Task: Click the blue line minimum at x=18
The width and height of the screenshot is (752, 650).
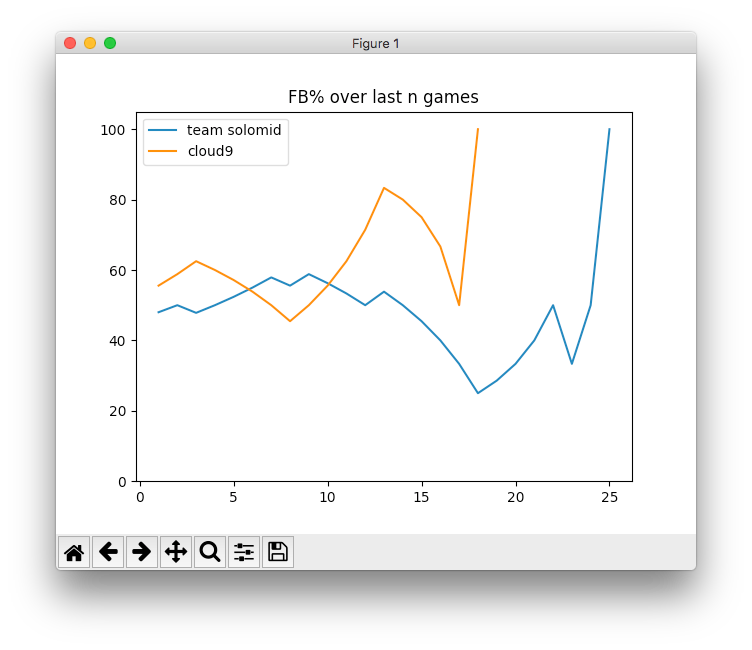Action: tap(478, 393)
